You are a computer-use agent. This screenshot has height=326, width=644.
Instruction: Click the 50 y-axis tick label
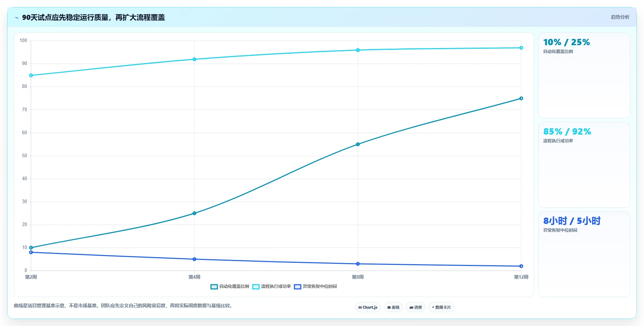[x=24, y=156]
